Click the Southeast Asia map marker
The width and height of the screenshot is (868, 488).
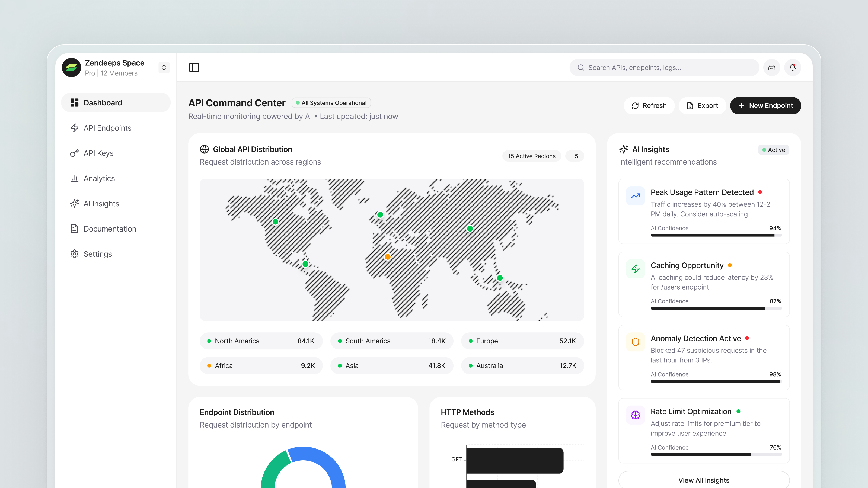pos(500,278)
